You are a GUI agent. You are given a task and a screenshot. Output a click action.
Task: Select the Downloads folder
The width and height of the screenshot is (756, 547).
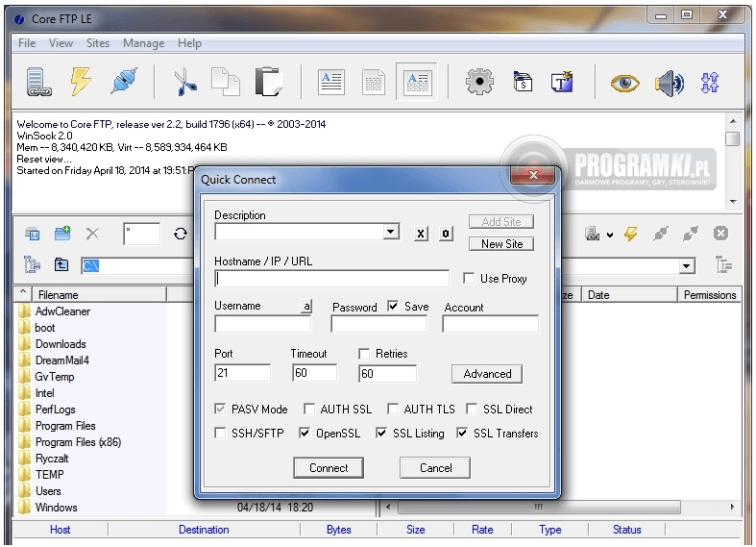(61, 344)
